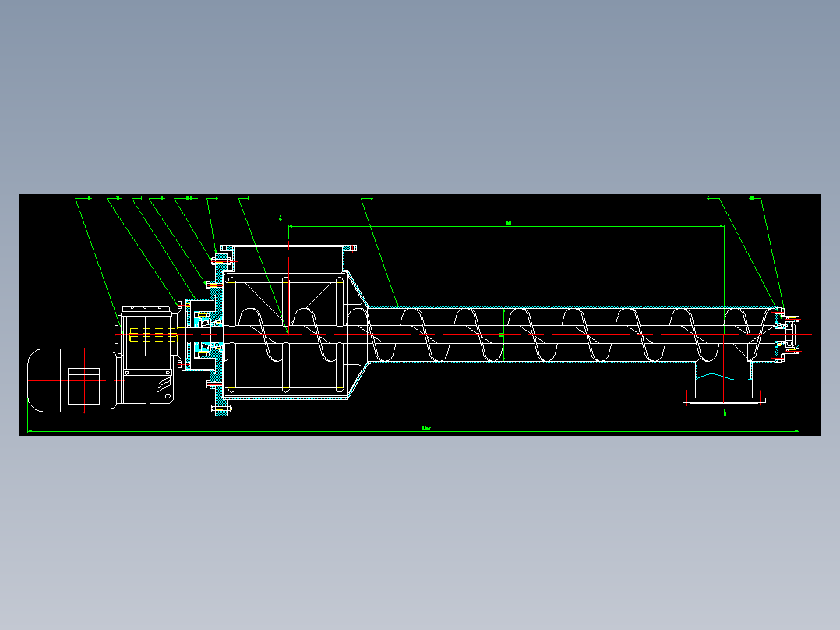This screenshot has width=840, height=630.
Task: Click the tube diameter dimension inside conveyor
Action: pos(502,335)
